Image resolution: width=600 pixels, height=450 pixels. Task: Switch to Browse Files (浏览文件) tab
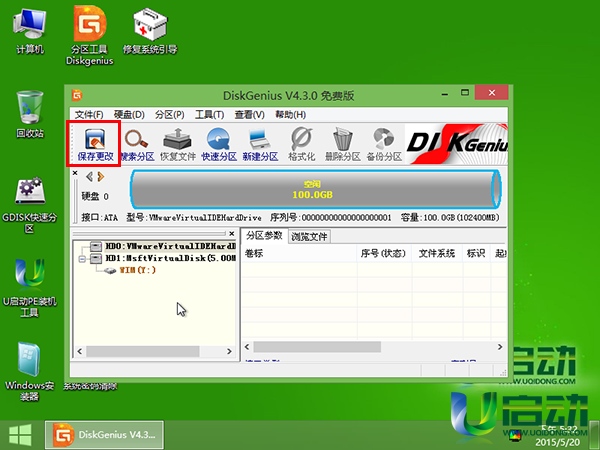(x=309, y=236)
